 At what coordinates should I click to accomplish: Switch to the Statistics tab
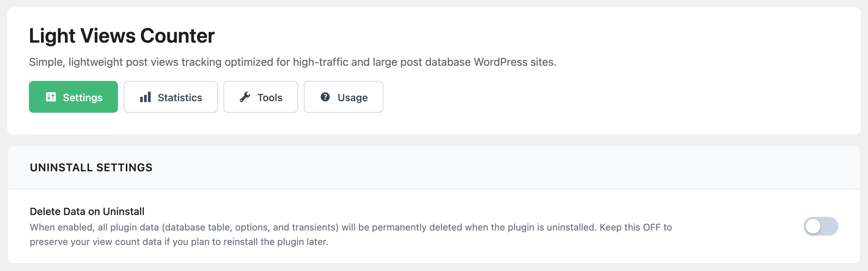pyautogui.click(x=171, y=97)
